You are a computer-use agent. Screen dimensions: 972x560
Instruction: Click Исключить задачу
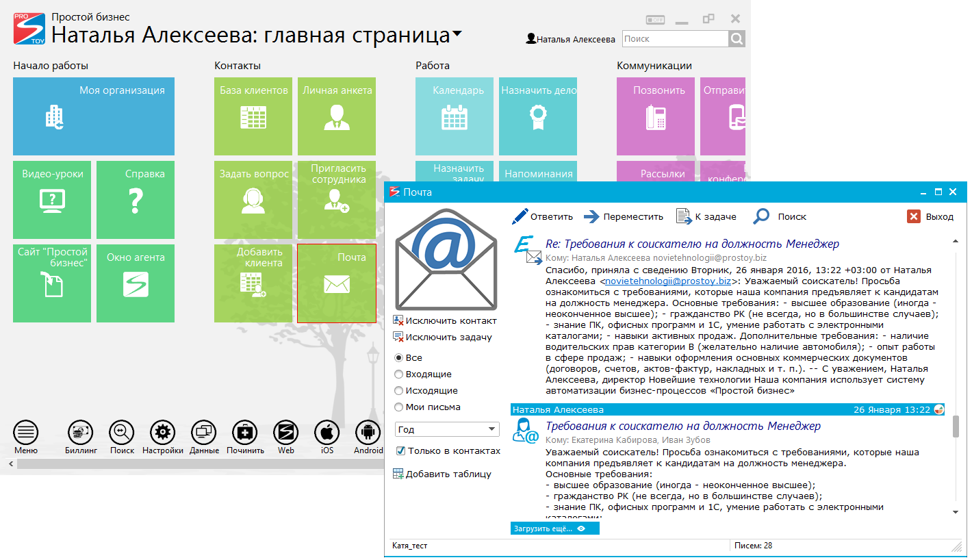click(442, 337)
